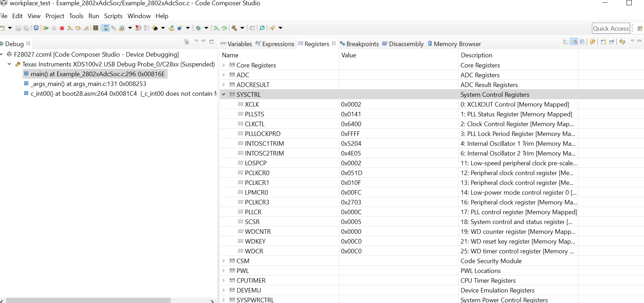Click the green bug Debug icon

pyautogui.click(x=198, y=28)
